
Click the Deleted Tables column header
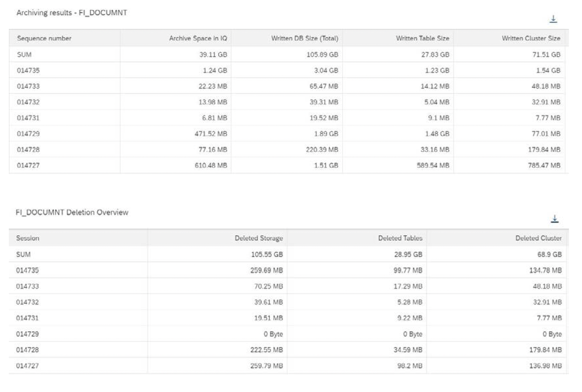click(400, 238)
